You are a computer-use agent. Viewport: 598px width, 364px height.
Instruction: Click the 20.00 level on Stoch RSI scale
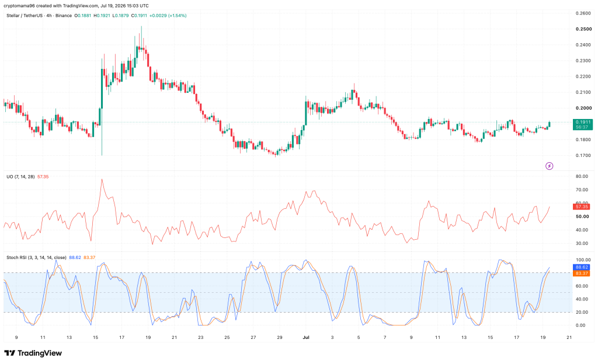(x=581, y=312)
